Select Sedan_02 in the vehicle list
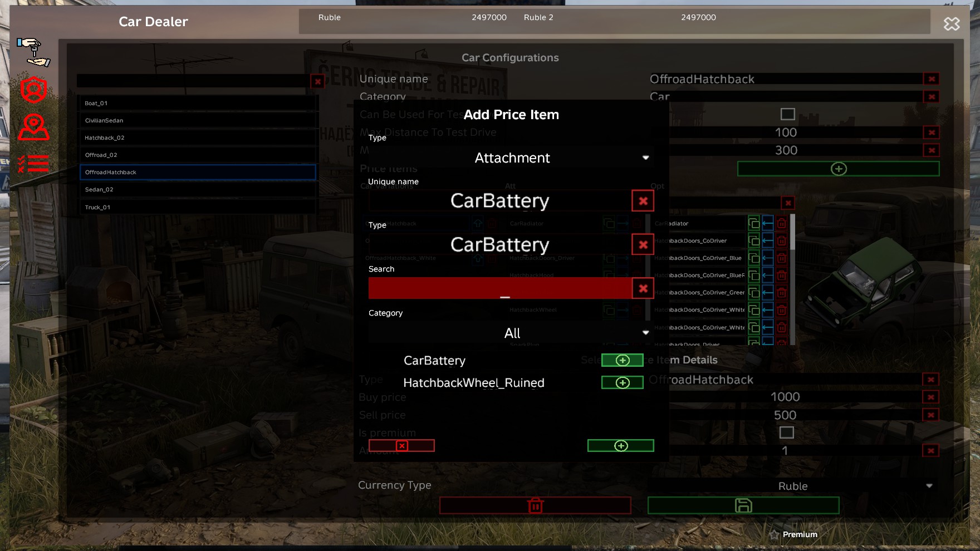Image resolution: width=980 pixels, height=551 pixels. pos(198,190)
